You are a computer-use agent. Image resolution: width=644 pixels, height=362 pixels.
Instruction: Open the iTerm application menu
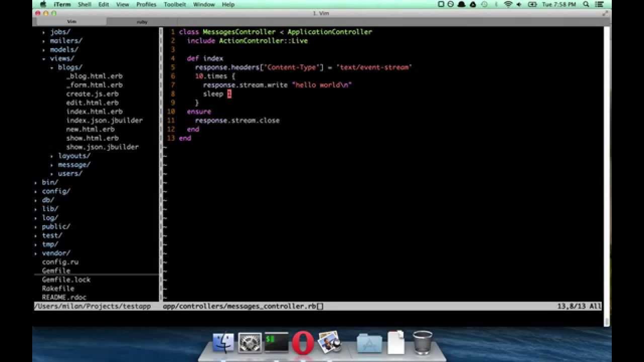[x=62, y=5]
